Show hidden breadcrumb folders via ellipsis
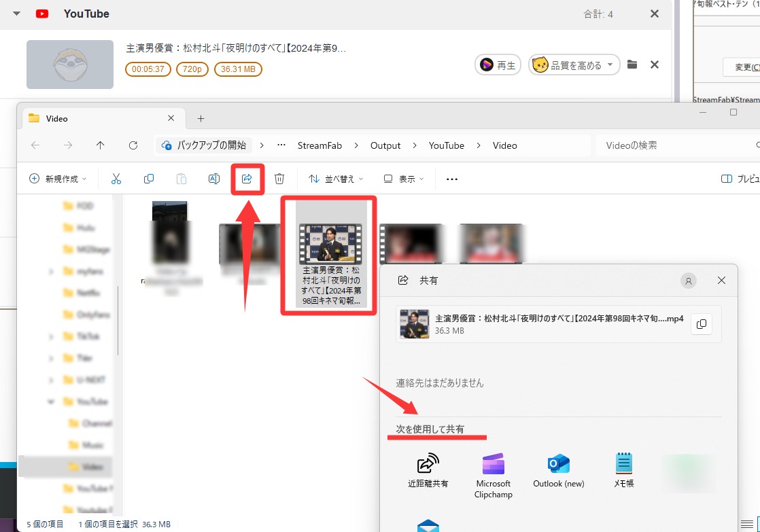This screenshot has width=760, height=532. click(x=281, y=145)
